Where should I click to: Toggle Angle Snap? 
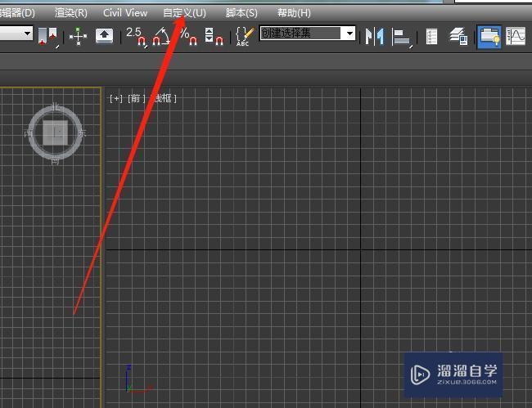click(x=161, y=36)
